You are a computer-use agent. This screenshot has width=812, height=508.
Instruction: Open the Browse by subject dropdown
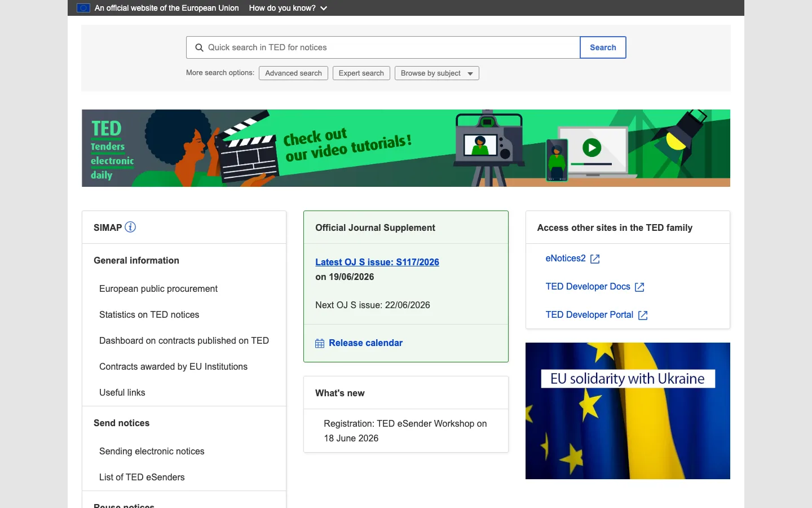[x=437, y=73]
